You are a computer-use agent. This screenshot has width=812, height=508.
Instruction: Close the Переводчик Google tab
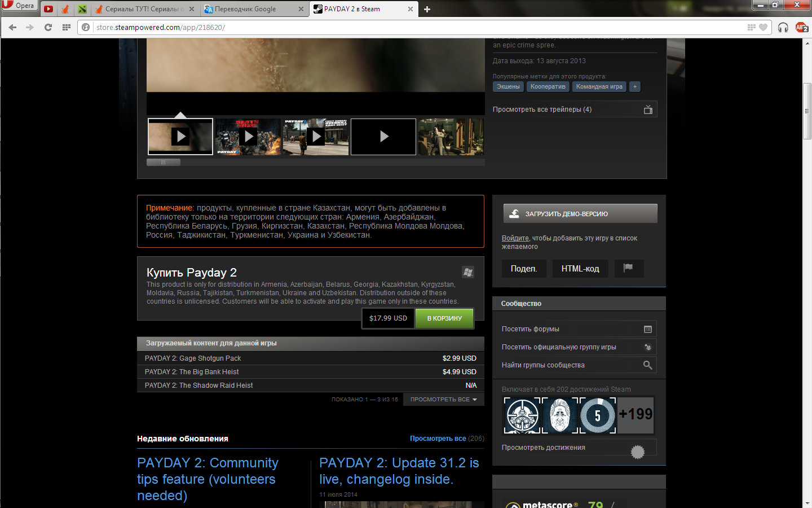301,9
